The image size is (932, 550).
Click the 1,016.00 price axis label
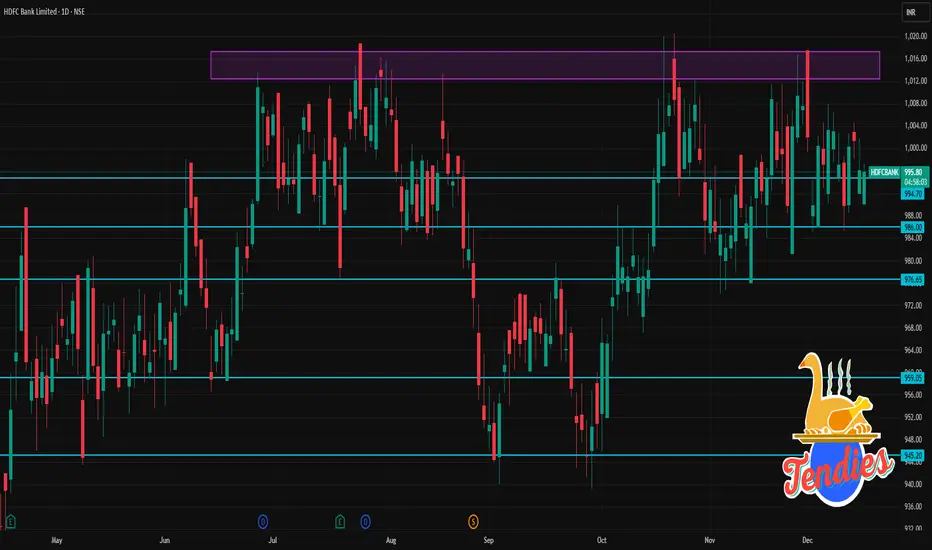(x=915, y=58)
